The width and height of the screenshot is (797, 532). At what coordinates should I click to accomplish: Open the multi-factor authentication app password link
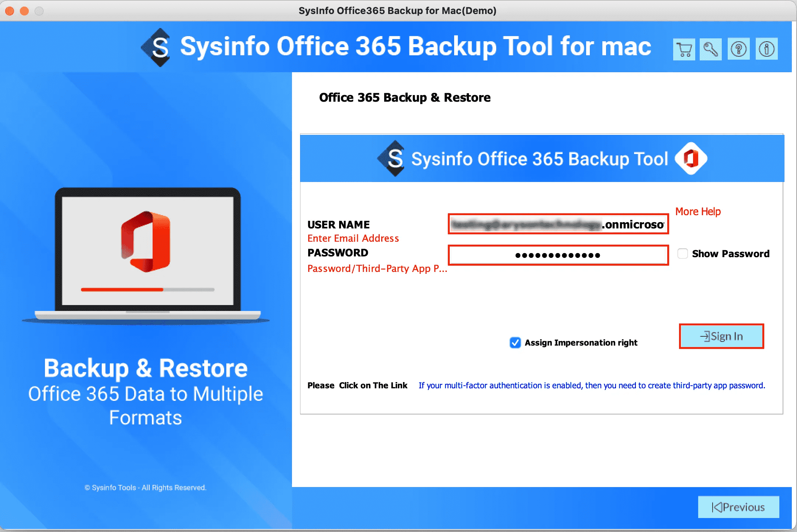coord(592,385)
